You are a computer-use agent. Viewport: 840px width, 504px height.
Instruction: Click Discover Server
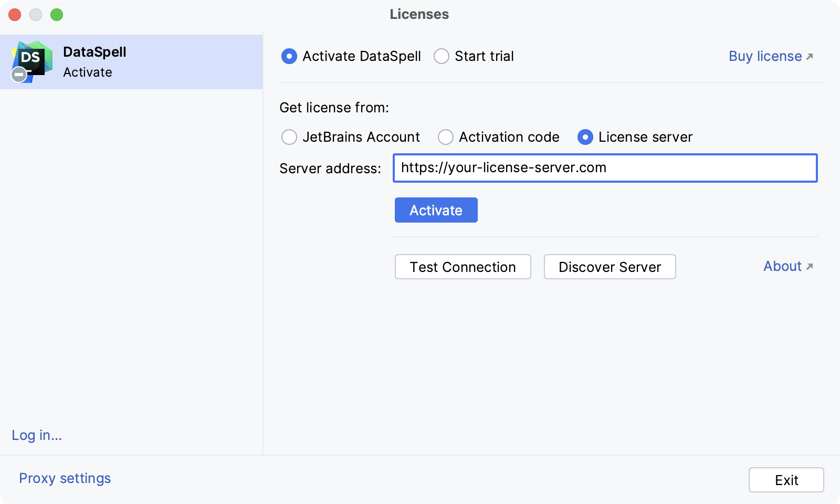610,267
